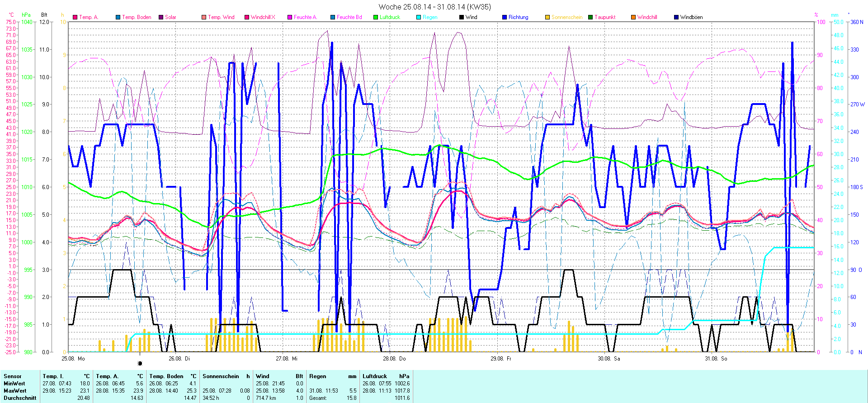The width and height of the screenshot is (868, 403).
Task: Select the Temp. Wind legend label
Action: point(221,17)
